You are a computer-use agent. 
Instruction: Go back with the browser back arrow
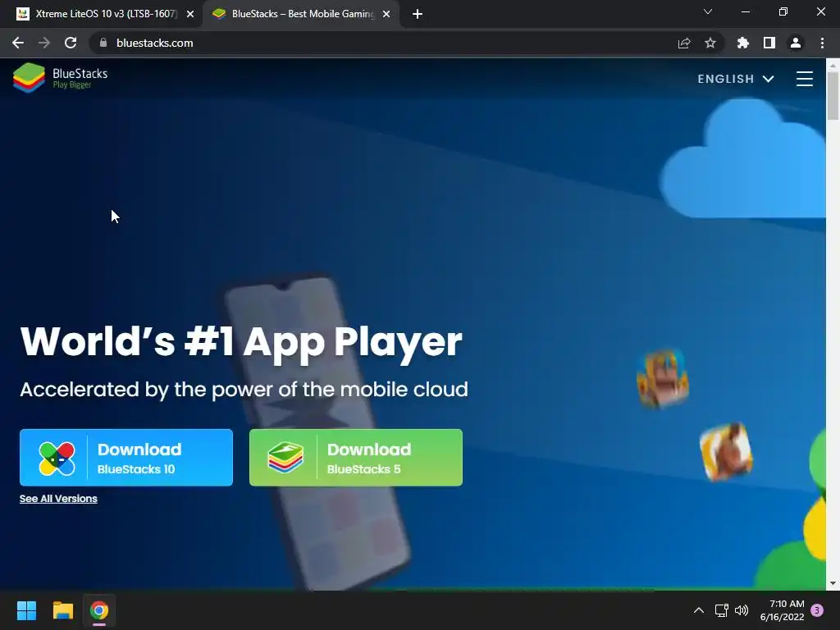18,43
